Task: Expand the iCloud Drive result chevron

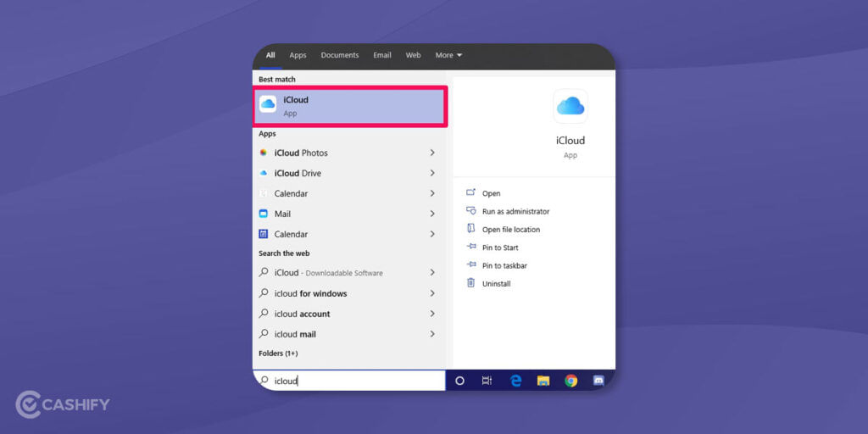Action: pyautogui.click(x=432, y=173)
